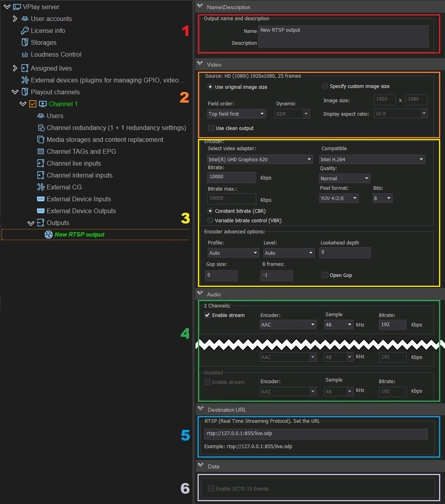Toggle the Channel 1 enabled checkbox
Viewport: 445px width, 504px height.
33,104
